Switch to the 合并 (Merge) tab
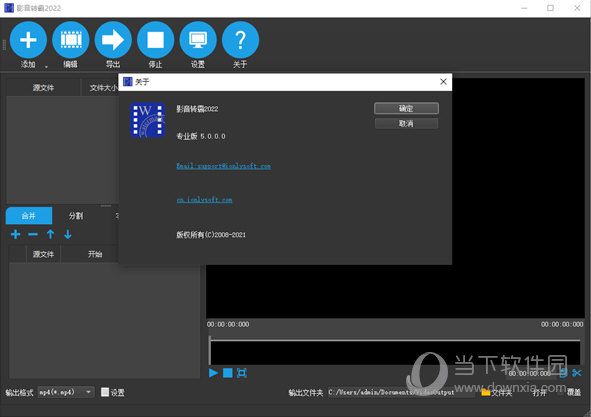This screenshot has width=591, height=417. [29, 216]
